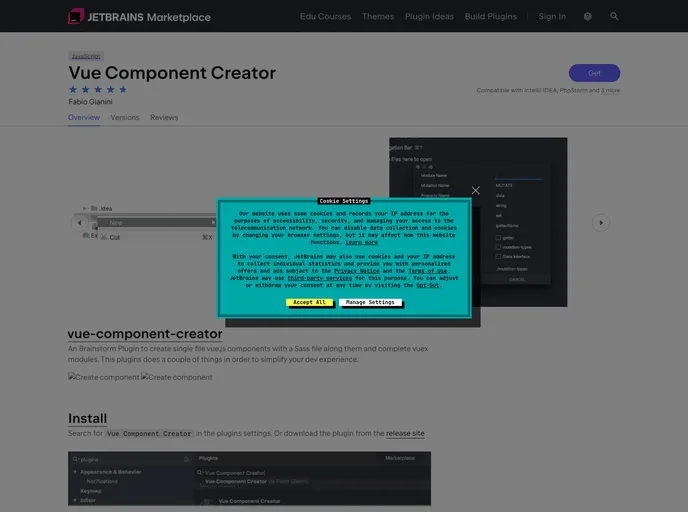The width and height of the screenshot is (688, 512).
Task: Toggle the getter checkbox in the screenshot
Action: pyautogui.click(x=498, y=238)
